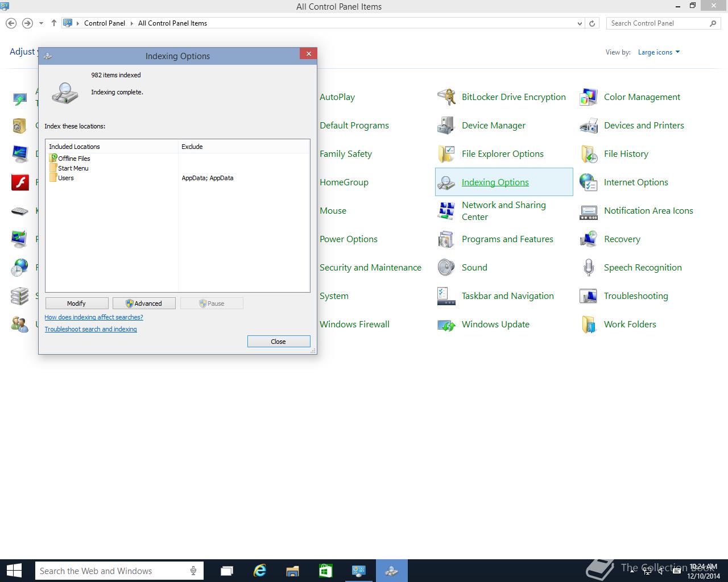Screen dimensions: 728x582
Task: Click the Exclude column header
Action: click(244, 147)
